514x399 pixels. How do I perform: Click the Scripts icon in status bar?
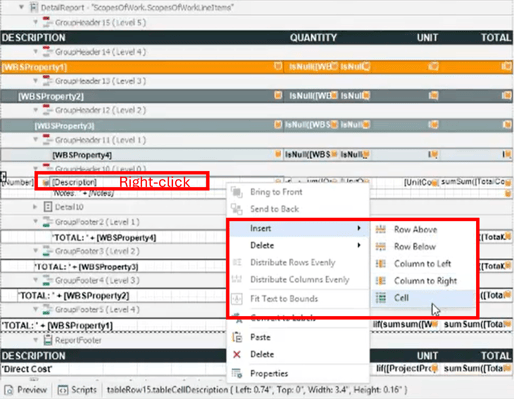[63, 390]
